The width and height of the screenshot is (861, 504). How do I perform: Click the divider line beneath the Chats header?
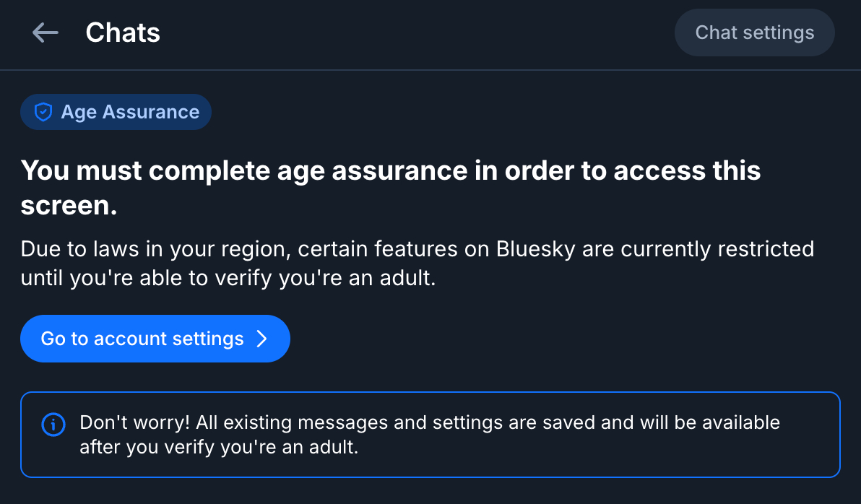pos(430,70)
